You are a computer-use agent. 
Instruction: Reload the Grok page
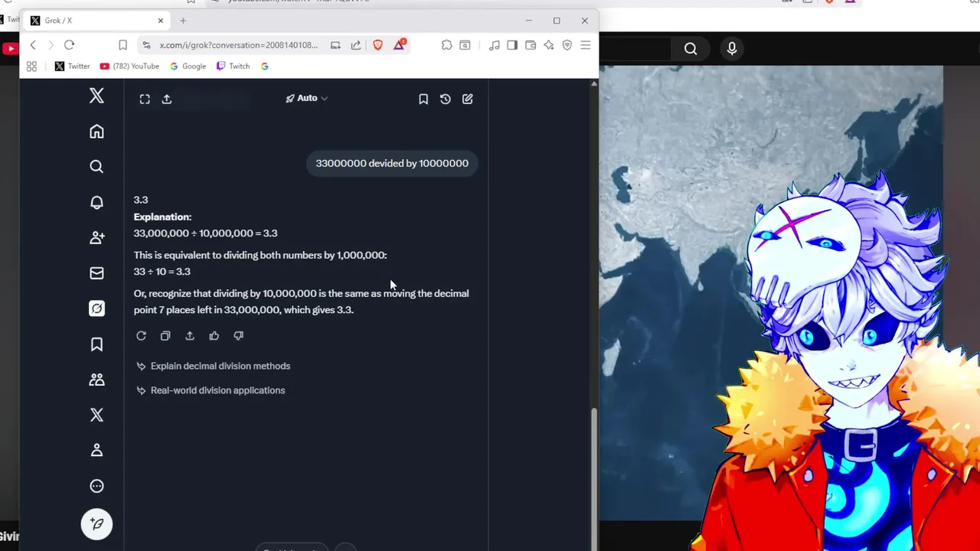[x=69, y=45]
